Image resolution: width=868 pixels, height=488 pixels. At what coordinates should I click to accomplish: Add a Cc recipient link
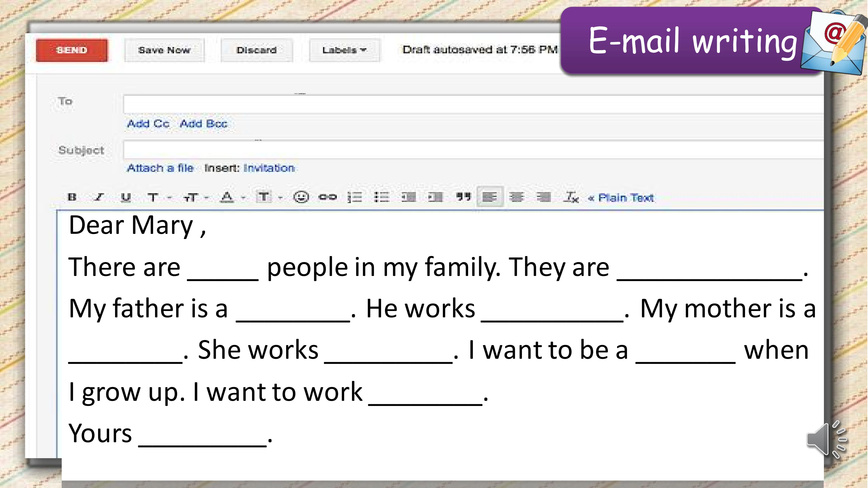tap(148, 124)
